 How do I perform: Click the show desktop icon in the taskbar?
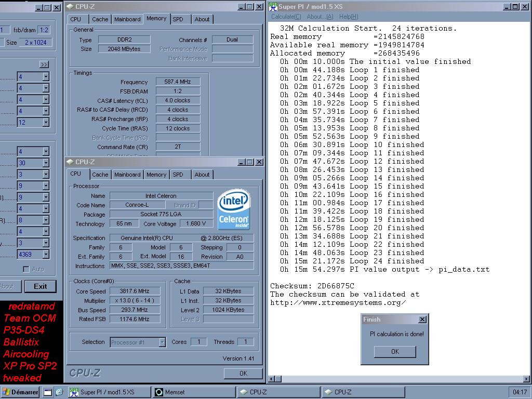(48, 392)
